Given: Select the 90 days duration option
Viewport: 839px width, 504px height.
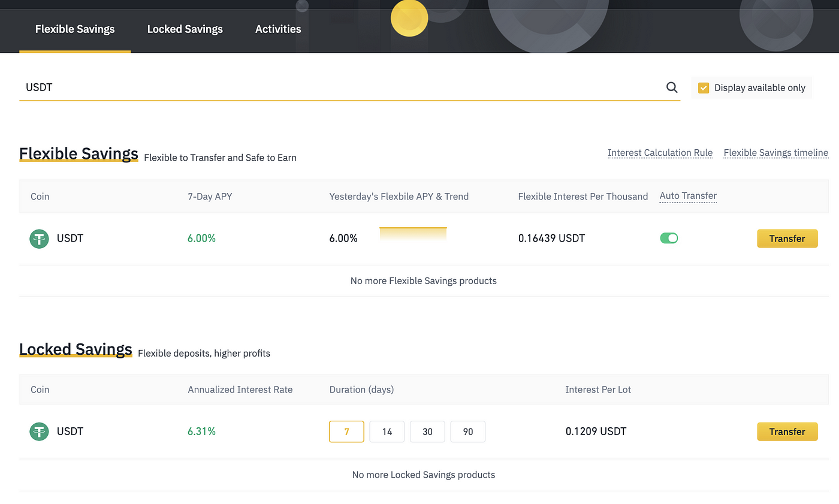Looking at the screenshot, I should 468,431.
